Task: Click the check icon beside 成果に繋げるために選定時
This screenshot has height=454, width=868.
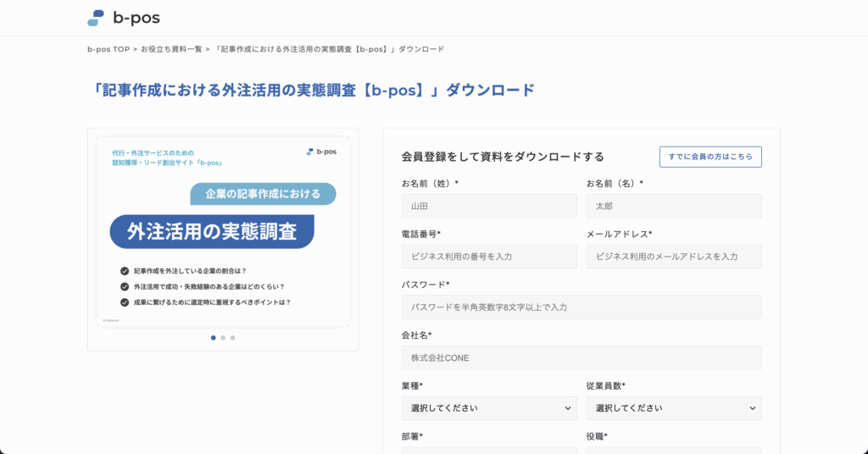Action: point(125,302)
